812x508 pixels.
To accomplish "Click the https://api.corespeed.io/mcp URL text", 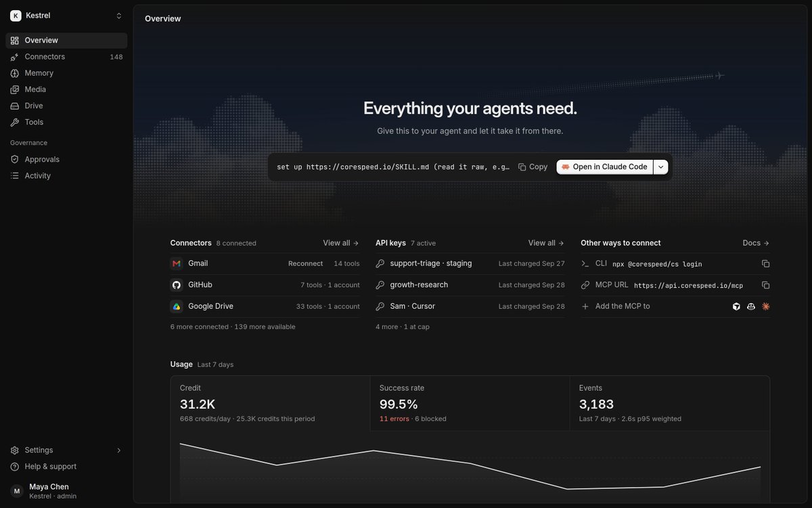I will coord(689,286).
